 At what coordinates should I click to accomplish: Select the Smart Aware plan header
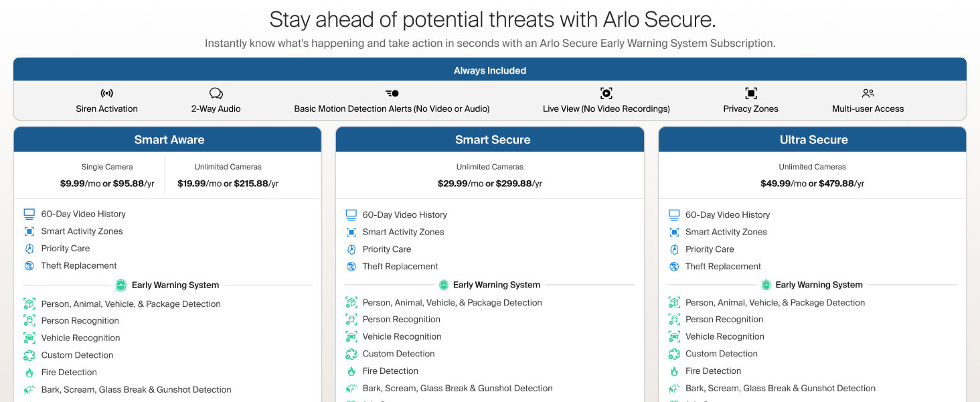(167, 139)
